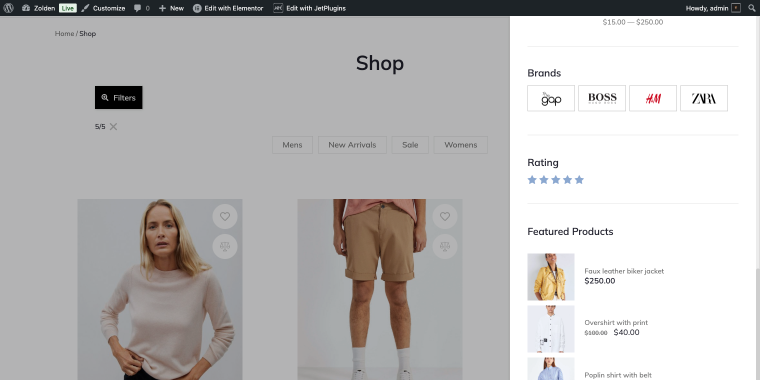Open the New content menu
This screenshot has width=760, height=380.
pos(172,8)
